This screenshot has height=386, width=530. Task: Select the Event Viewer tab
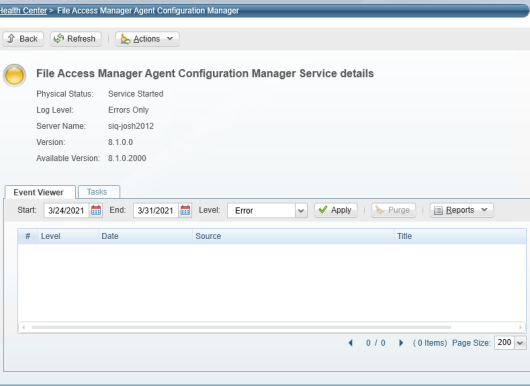pos(40,192)
